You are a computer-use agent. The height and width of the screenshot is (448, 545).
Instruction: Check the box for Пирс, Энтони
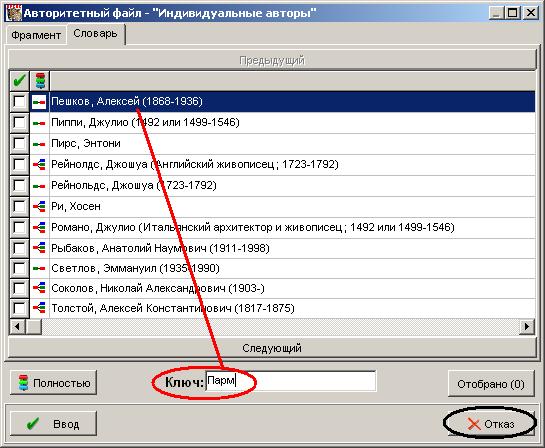pos(19,144)
